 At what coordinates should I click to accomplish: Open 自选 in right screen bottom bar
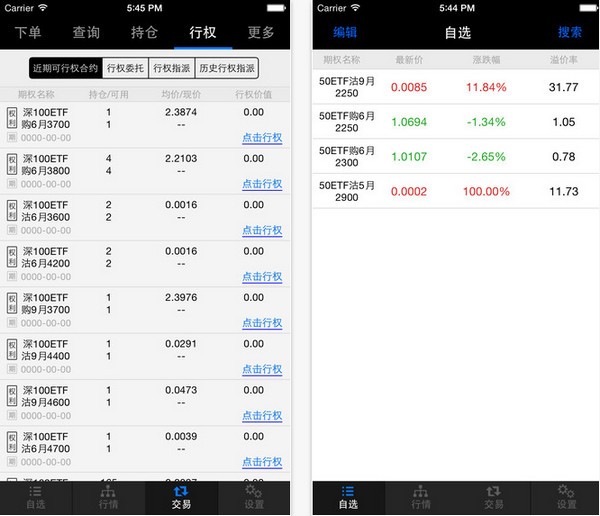tap(348, 498)
